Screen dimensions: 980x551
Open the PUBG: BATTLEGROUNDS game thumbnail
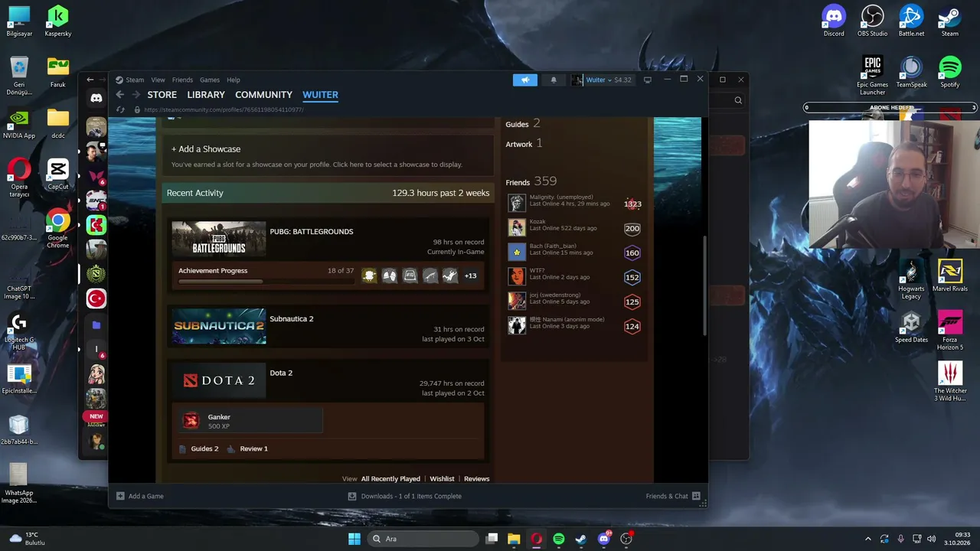(x=219, y=240)
